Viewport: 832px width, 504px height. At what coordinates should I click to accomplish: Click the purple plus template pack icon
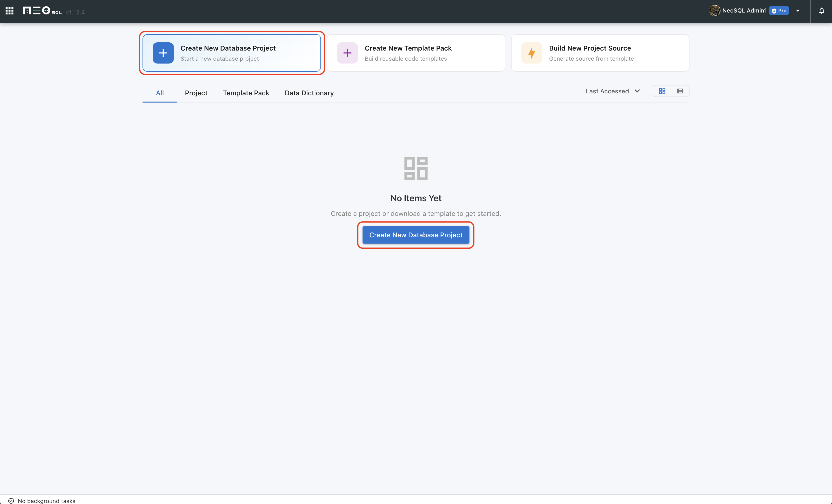tap(347, 53)
